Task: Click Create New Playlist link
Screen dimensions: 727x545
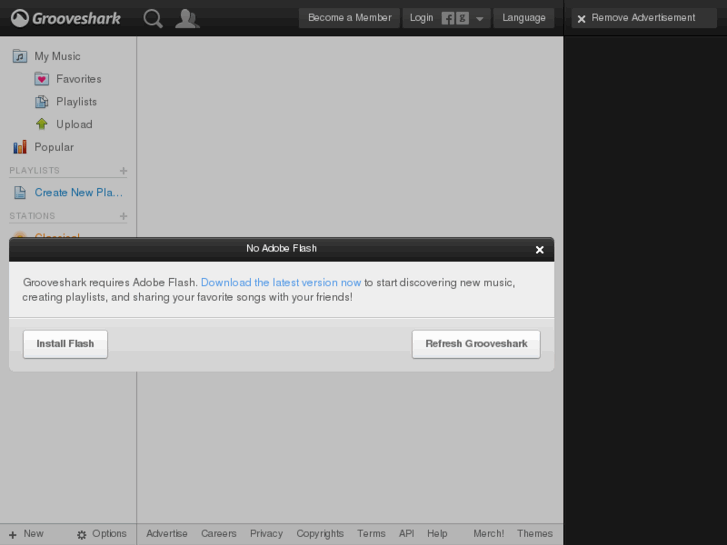Action: pos(79,192)
